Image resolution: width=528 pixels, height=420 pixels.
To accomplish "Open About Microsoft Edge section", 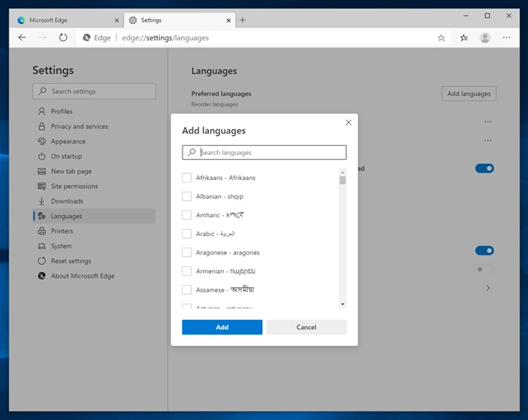I will (x=94, y=276).
